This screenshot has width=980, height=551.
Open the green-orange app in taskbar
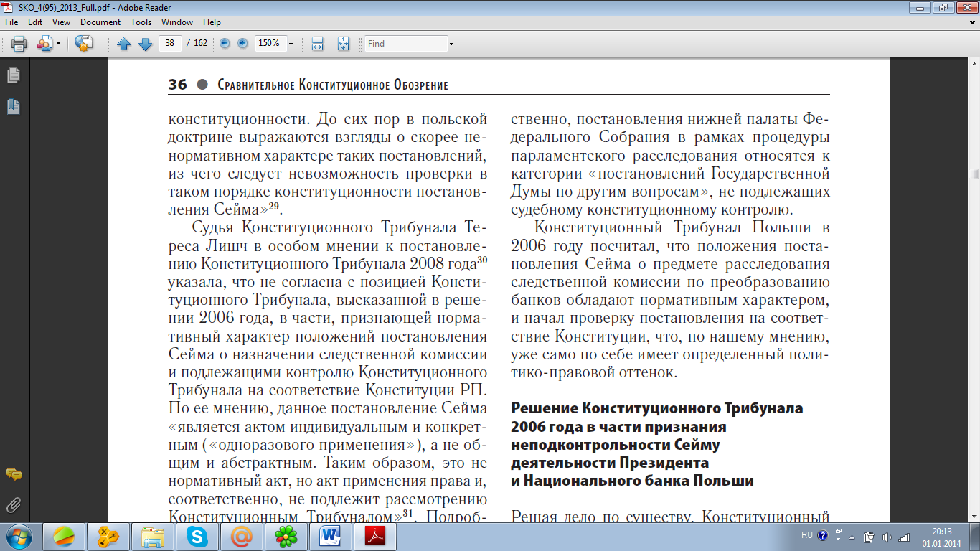pos(64,536)
